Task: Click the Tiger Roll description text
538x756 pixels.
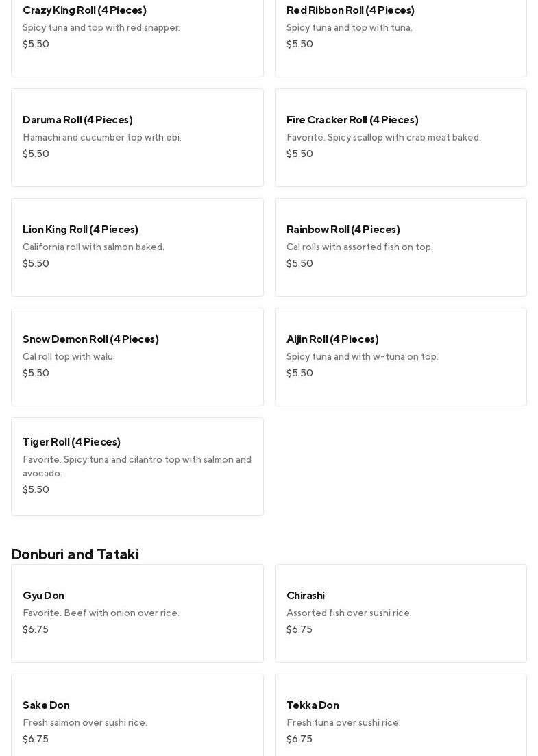Action: click(x=137, y=466)
